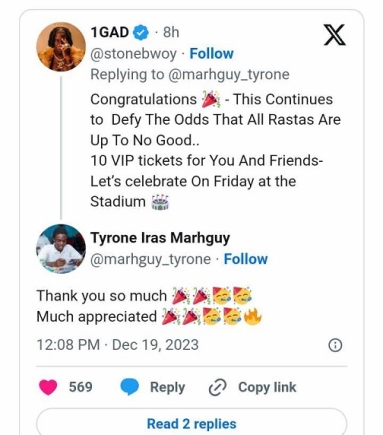Click the @stonebwoy handle
The height and width of the screenshot is (435, 383).
(x=134, y=54)
